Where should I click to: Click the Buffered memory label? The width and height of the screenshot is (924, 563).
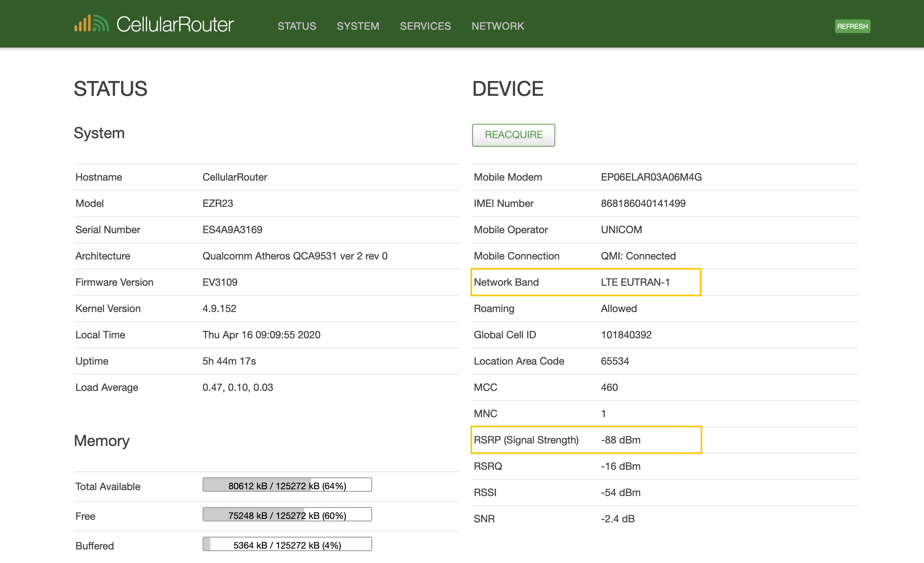[95, 546]
